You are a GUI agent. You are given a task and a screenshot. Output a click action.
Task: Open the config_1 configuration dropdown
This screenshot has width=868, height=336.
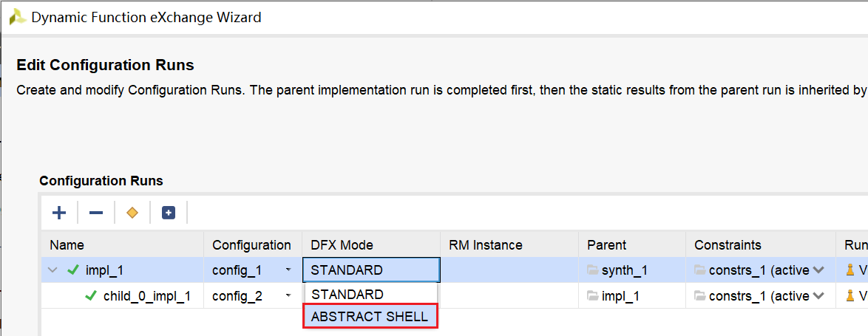point(288,270)
